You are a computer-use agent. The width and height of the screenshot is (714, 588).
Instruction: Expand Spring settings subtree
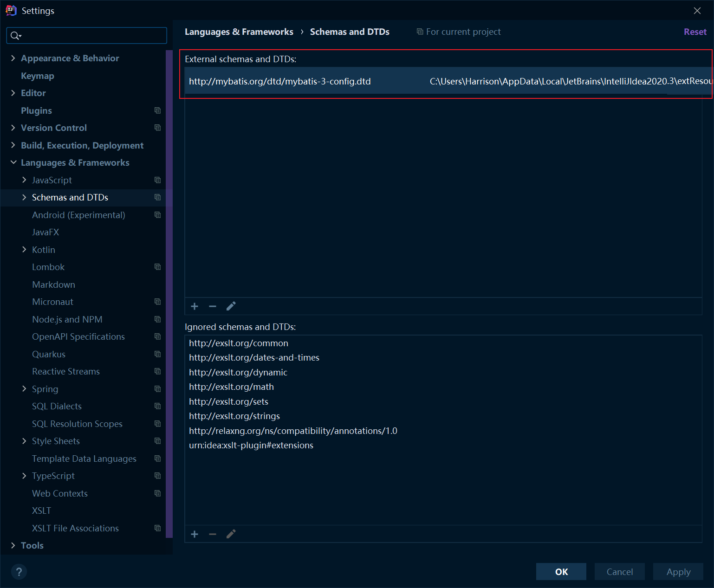(24, 389)
